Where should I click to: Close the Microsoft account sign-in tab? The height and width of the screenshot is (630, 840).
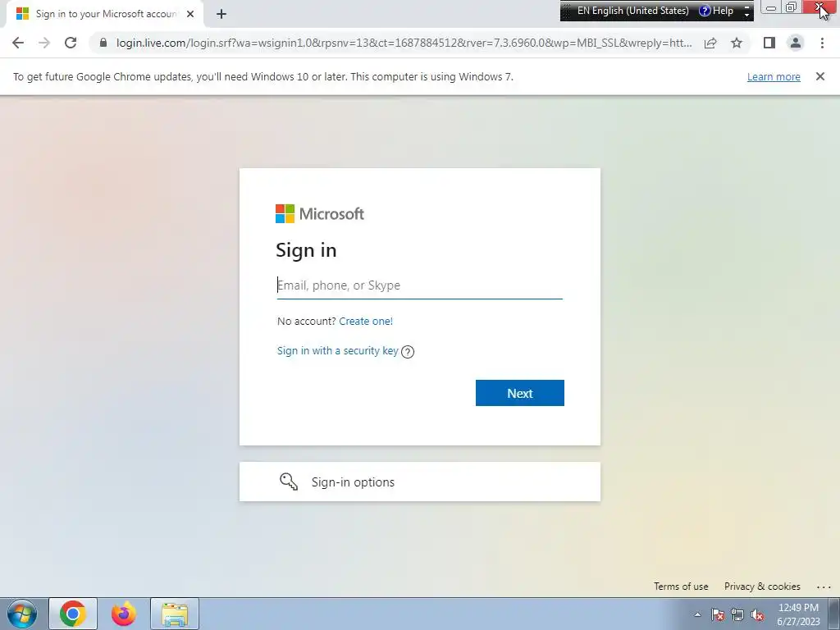coord(190,14)
